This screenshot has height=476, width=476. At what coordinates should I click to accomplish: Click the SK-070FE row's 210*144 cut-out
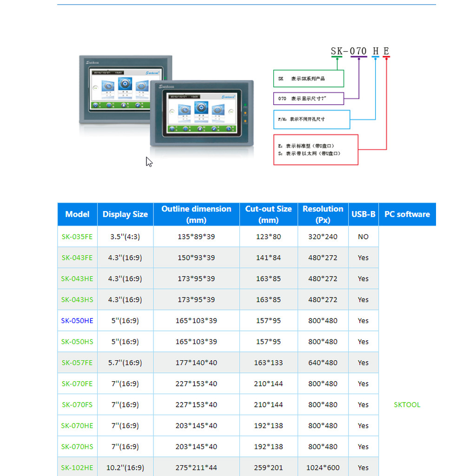pyautogui.click(x=268, y=383)
